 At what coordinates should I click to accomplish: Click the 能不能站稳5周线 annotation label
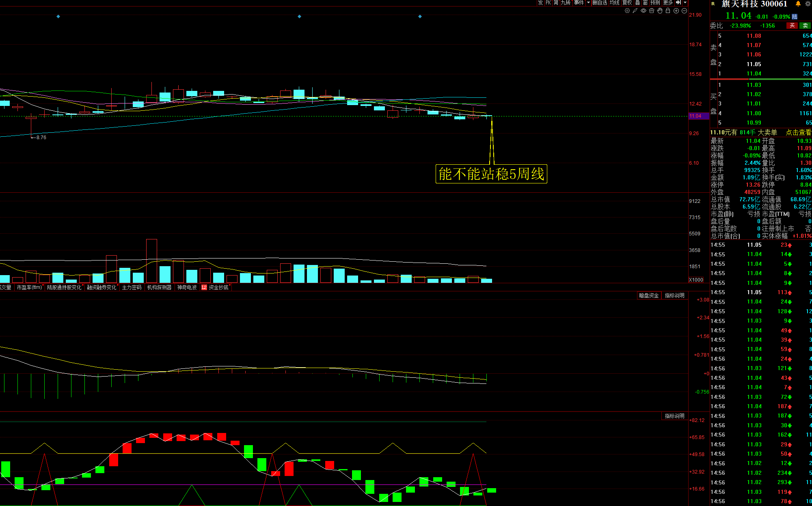click(x=491, y=174)
